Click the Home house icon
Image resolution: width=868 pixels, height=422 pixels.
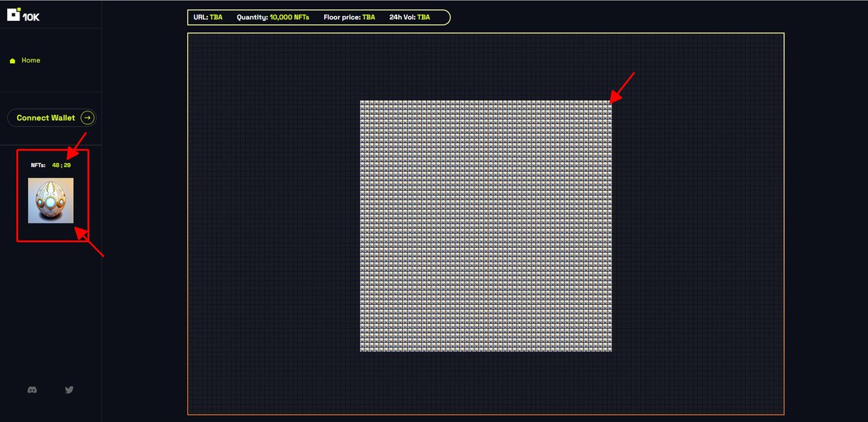coord(12,61)
